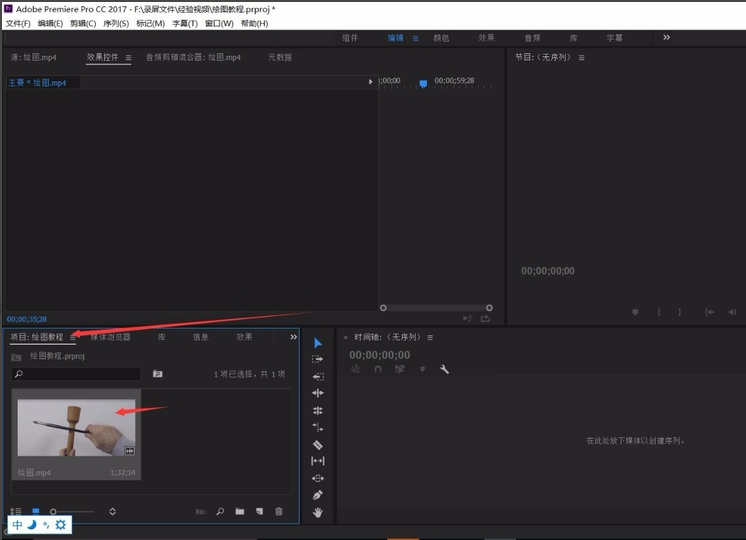The height and width of the screenshot is (540, 746).
Task: Switch to the 媒体浏览器 tab
Action: [110, 337]
